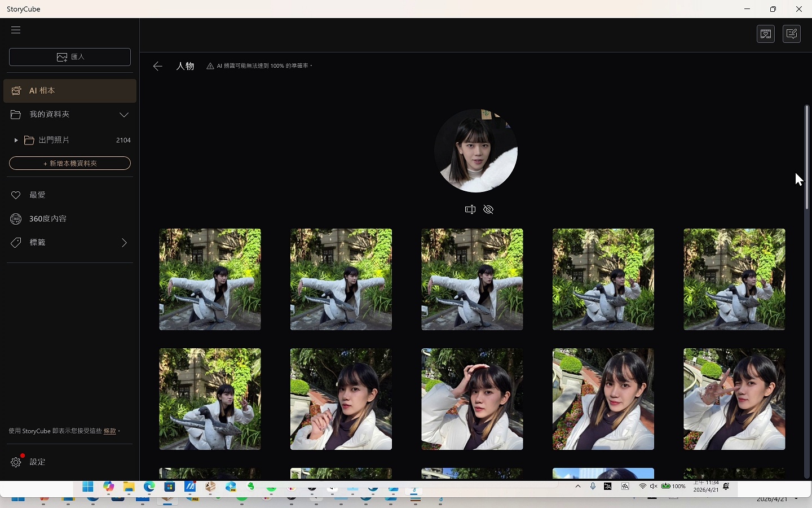Show hidden system tray icons
The height and width of the screenshot is (508, 812).
(x=578, y=486)
